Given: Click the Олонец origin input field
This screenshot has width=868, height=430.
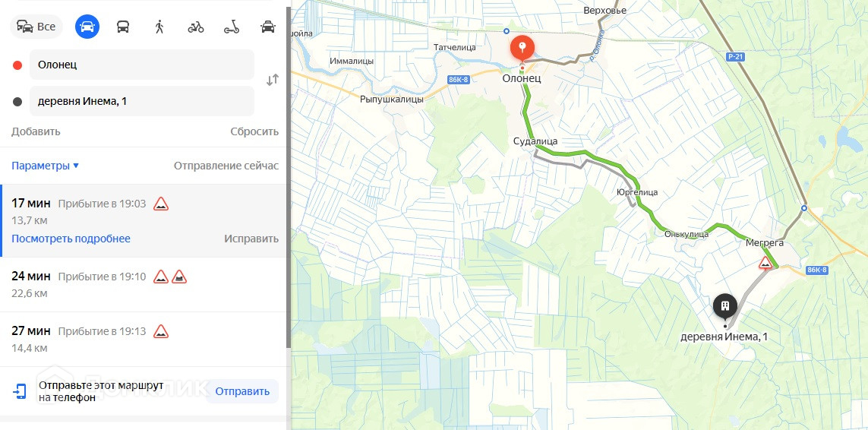Looking at the screenshot, I should point(142,65).
